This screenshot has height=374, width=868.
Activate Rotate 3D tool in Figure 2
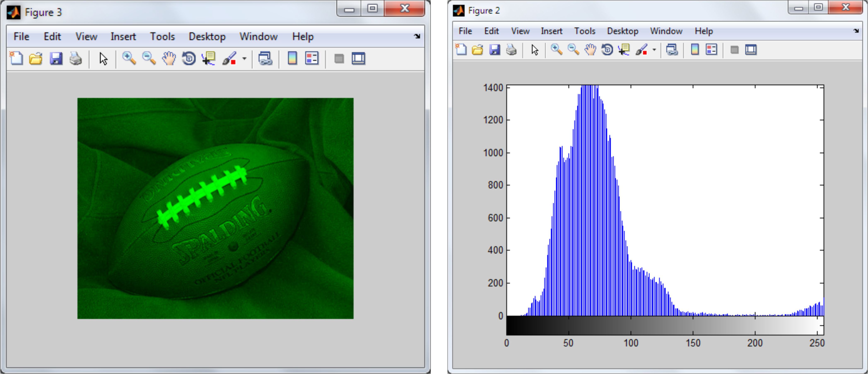[x=607, y=50]
